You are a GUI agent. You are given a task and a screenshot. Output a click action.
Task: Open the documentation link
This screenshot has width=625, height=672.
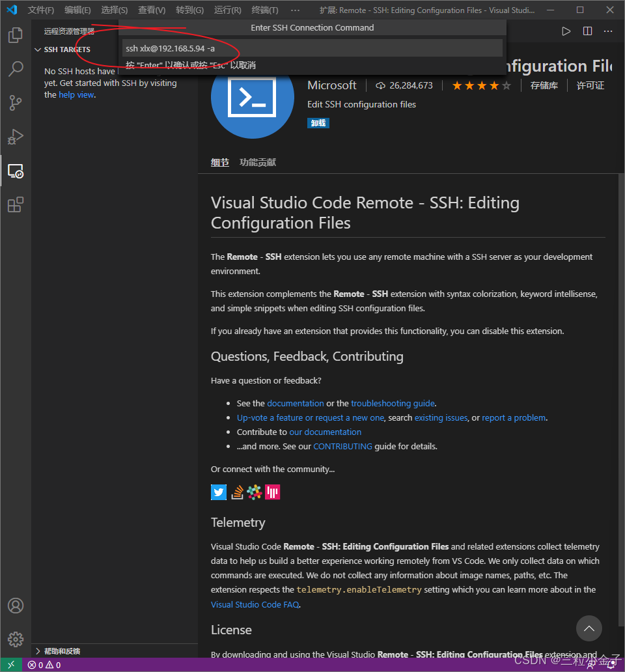click(296, 403)
